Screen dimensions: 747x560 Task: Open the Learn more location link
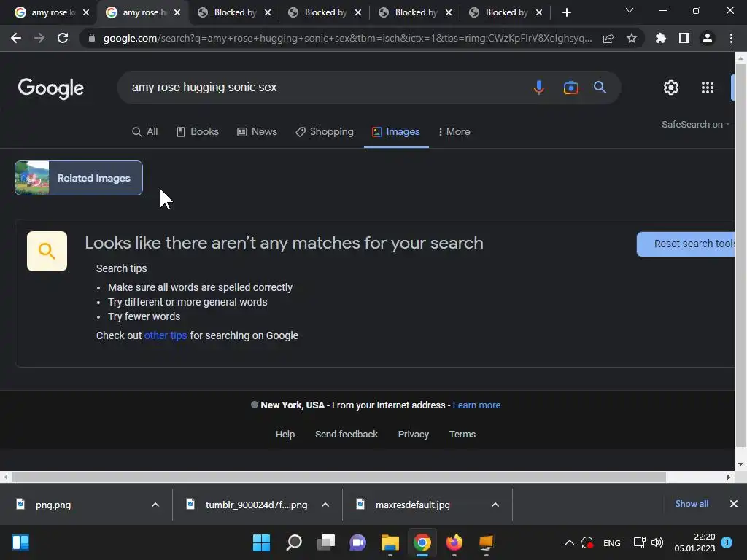click(476, 405)
